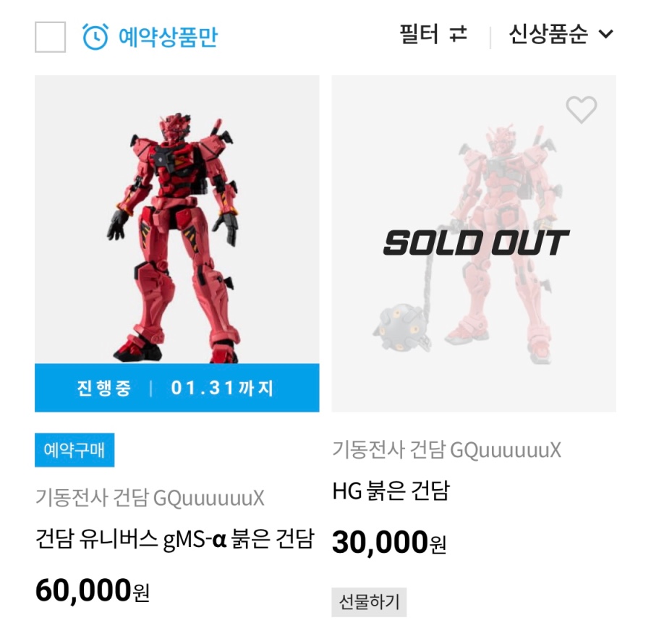Click the heart wishlist icon

(x=581, y=110)
